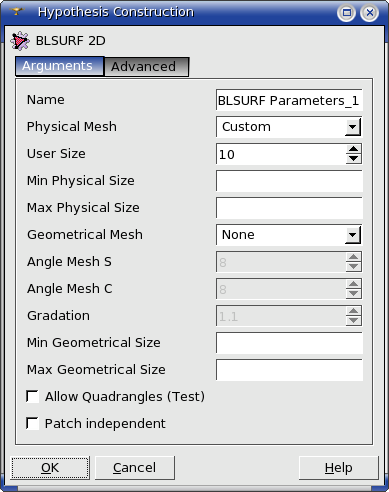This screenshot has height=492, width=389.
Task: Toggle the Patch independent checkbox
Action: pos(32,424)
